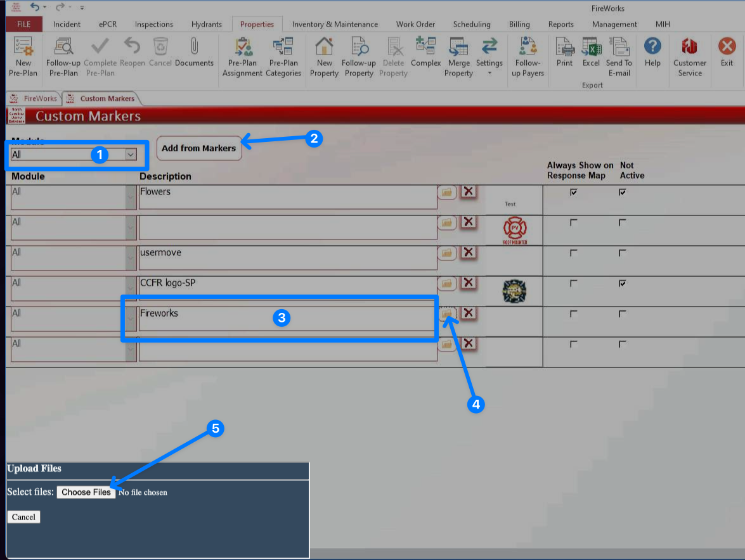
Task: Click the Flowers description field
Action: [287, 197]
